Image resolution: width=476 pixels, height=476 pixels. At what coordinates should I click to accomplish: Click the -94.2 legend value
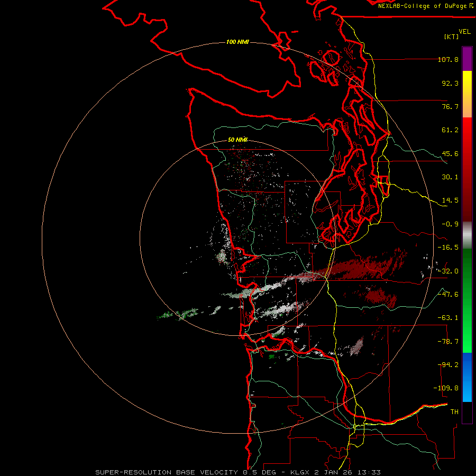(448, 365)
